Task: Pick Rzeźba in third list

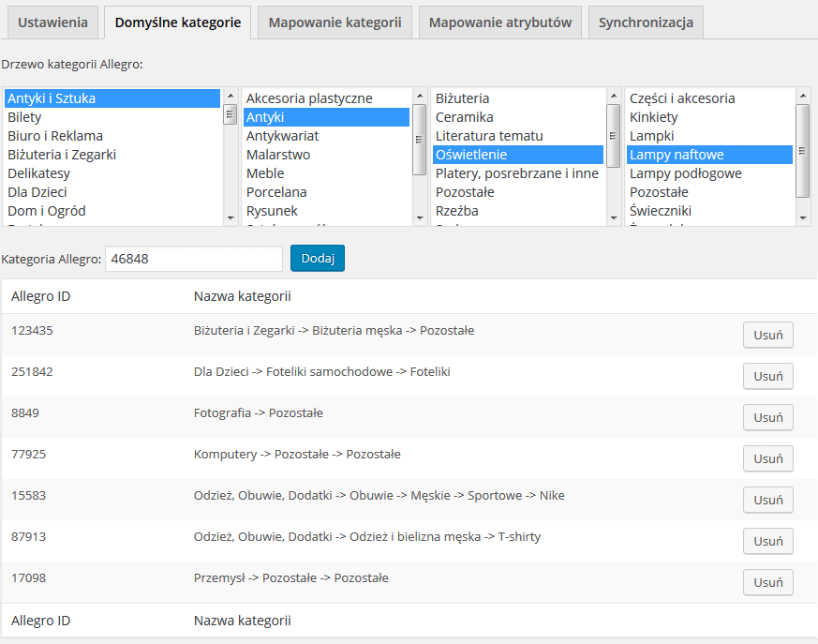Action: 518,211
